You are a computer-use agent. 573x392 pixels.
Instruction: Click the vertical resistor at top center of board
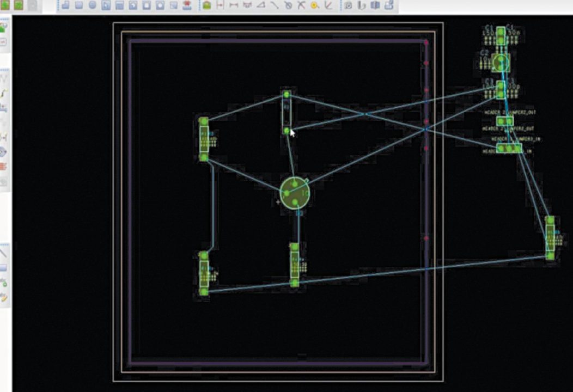click(x=286, y=113)
